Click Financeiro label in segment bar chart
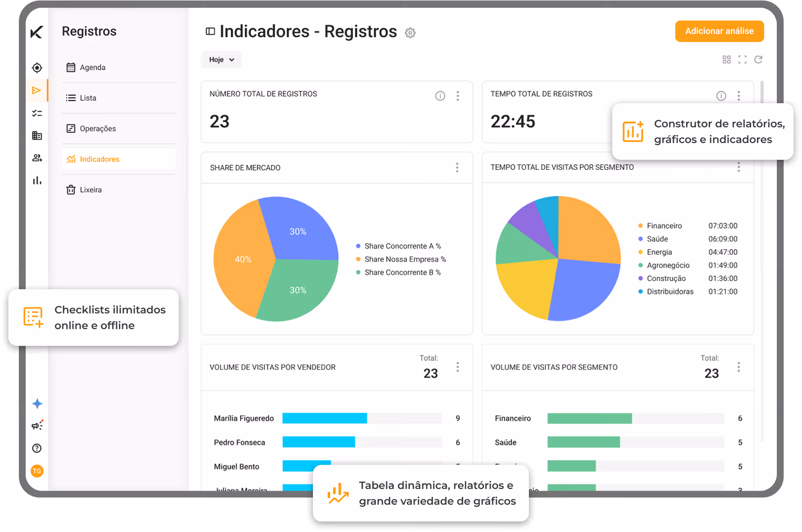The width and height of the screenshot is (802, 532). 513,418
